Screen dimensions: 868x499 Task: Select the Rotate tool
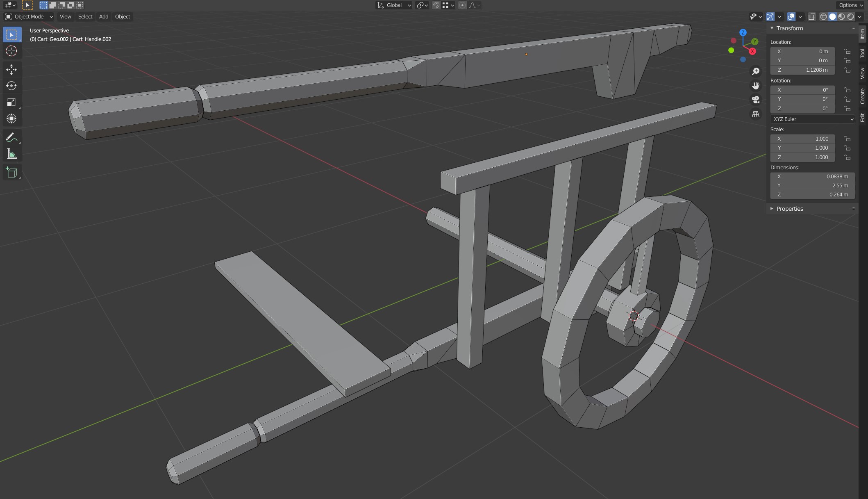[x=11, y=86]
